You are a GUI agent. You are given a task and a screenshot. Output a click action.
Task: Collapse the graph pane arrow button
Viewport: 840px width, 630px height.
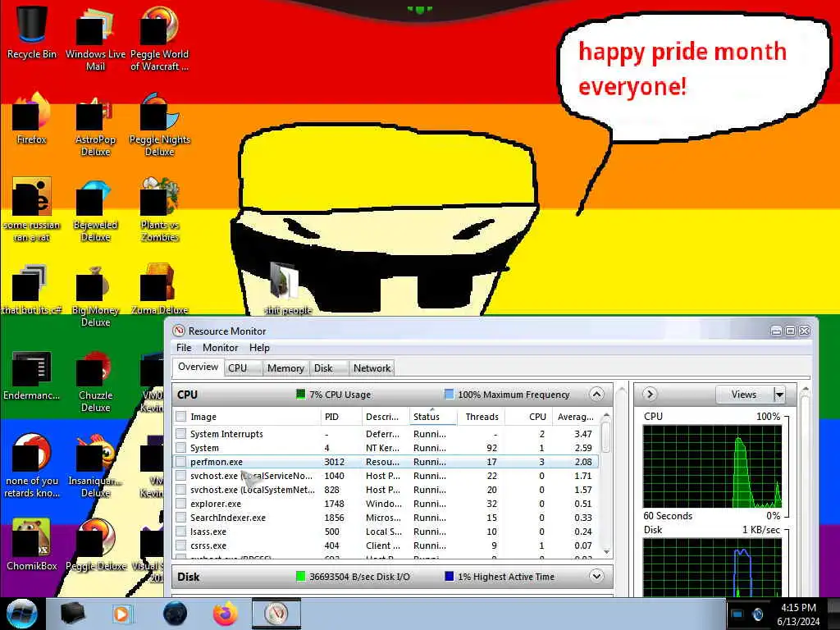(x=650, y=395)
